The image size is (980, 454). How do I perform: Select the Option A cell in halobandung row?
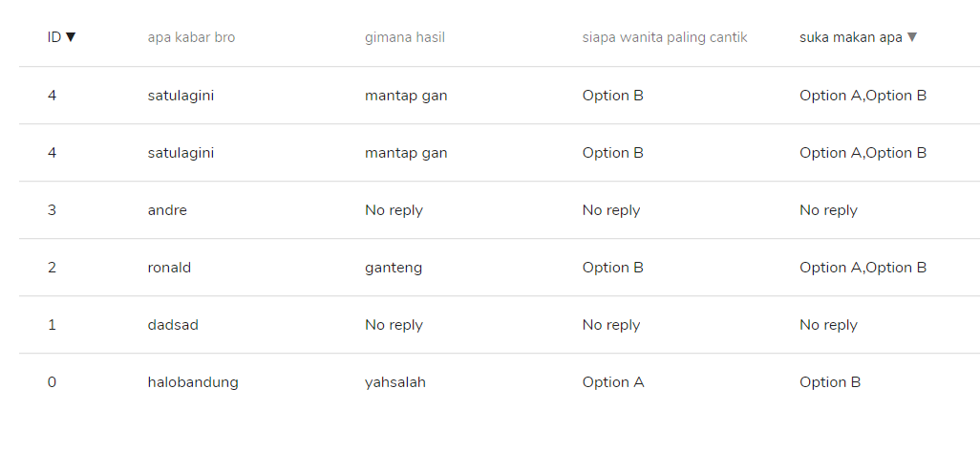613,382
